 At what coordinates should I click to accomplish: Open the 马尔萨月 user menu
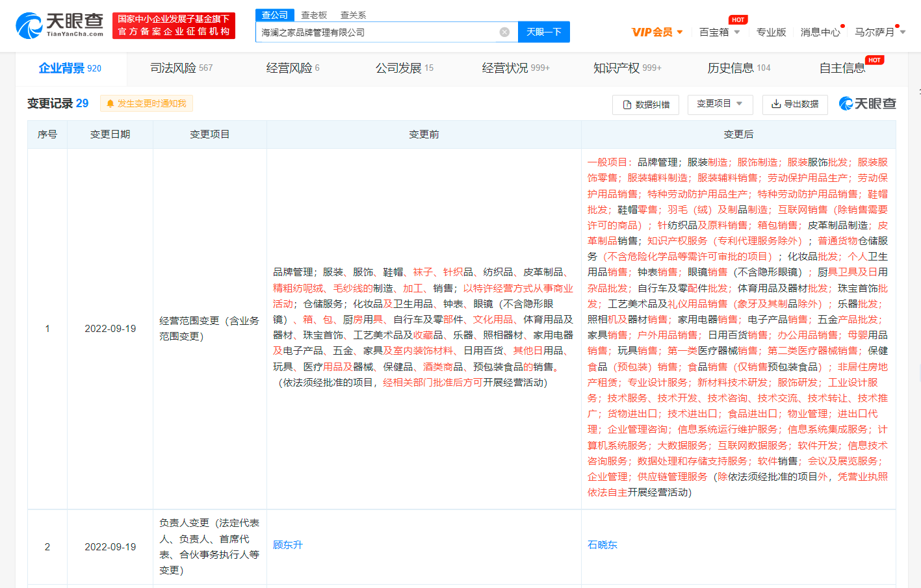click(880, 32)
